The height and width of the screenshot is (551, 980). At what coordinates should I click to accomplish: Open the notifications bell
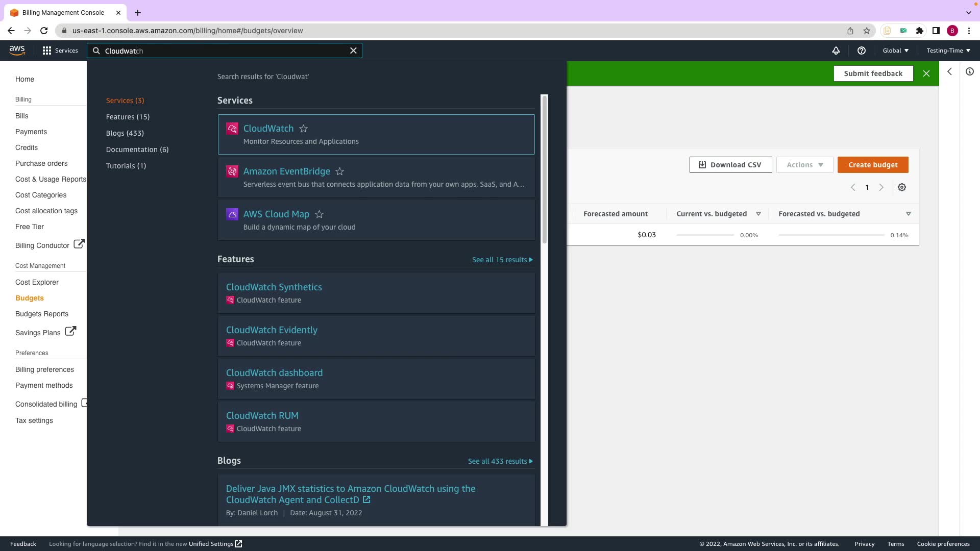[x=836, y=51]
